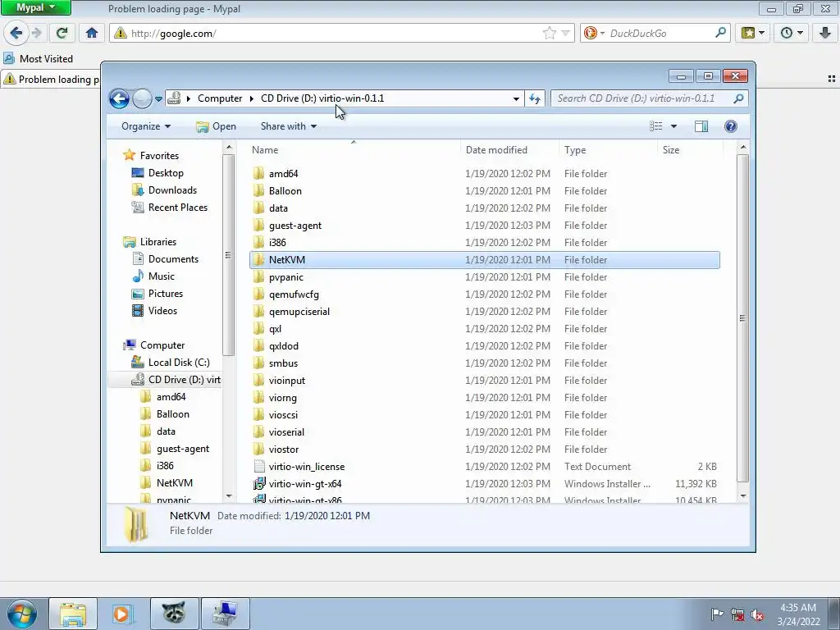The height and width of the screenshot is (630, 840).
Task: Select the Problem loading page tab
Action: tap(52, 80)
